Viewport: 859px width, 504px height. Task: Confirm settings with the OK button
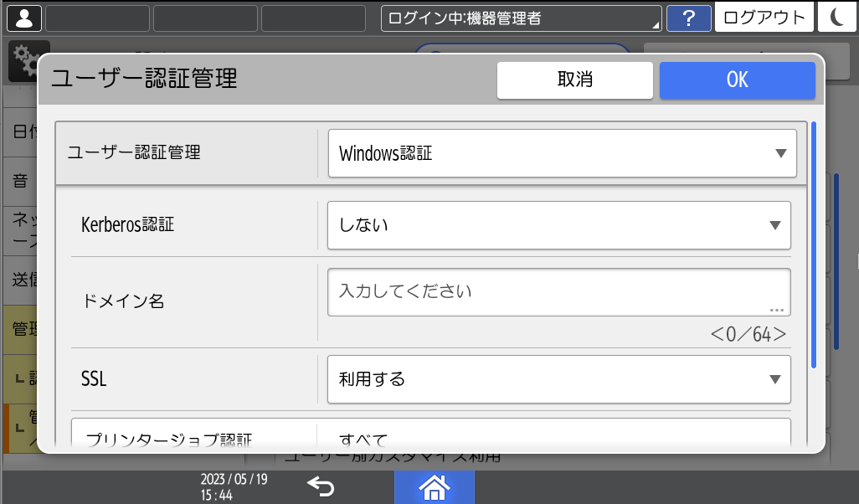tap(736, 80)
